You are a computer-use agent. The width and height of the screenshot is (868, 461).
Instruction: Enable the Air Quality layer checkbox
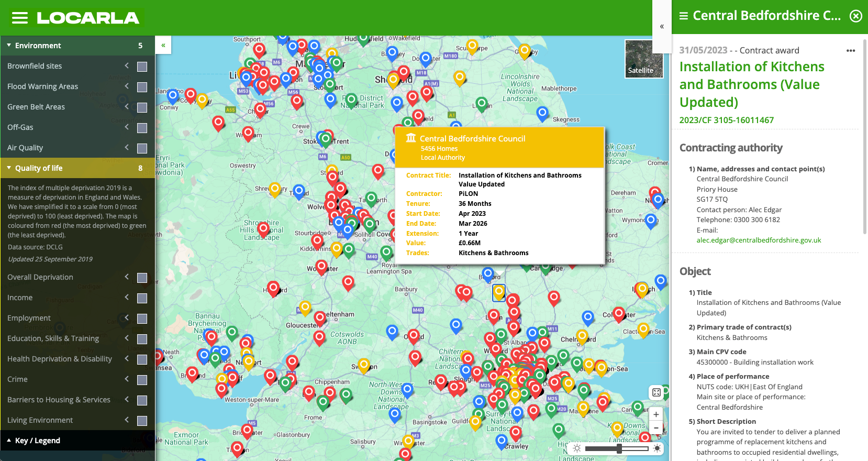(142, 148)
